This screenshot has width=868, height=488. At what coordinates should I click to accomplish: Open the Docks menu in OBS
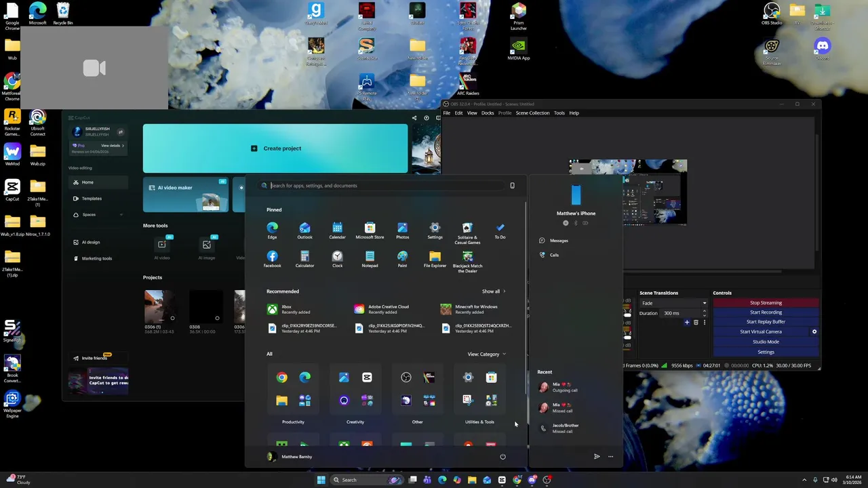pyautogui.click(x=488, y=113)
